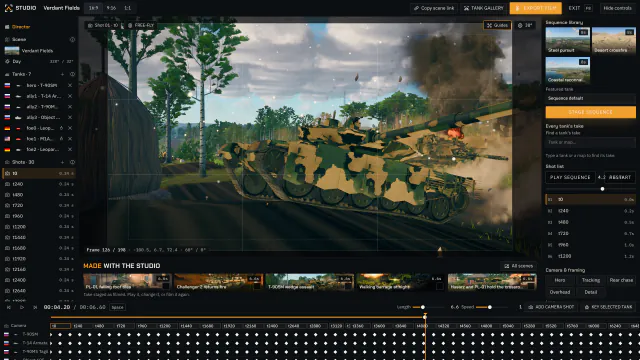Select shot t1200 in left Shots list
This screenshot has width=640, height=360.
(39, 227)
